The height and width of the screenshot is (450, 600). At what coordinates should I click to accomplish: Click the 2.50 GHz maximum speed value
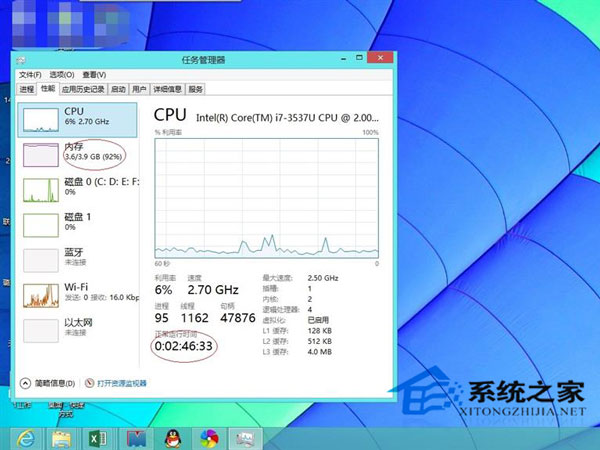323,278
